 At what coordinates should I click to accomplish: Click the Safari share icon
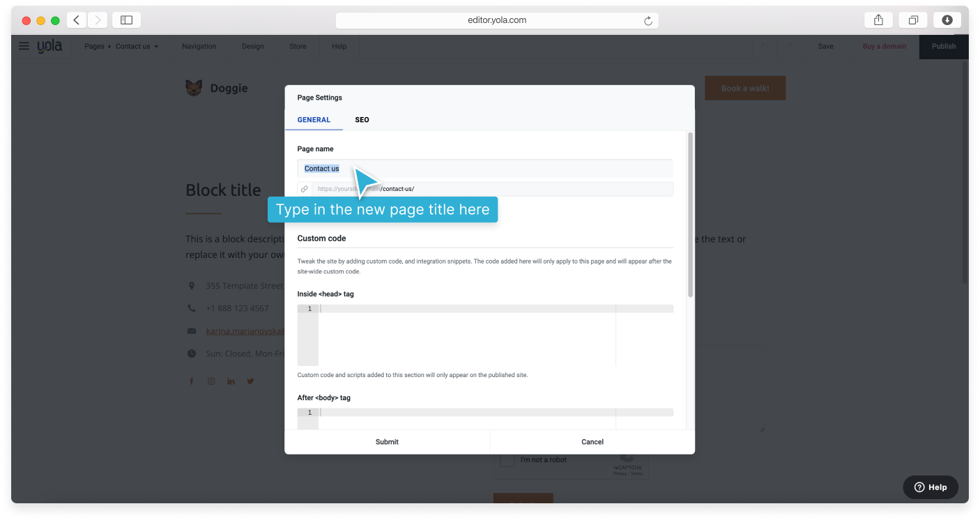pyautogui.click(x=878, y=20)
